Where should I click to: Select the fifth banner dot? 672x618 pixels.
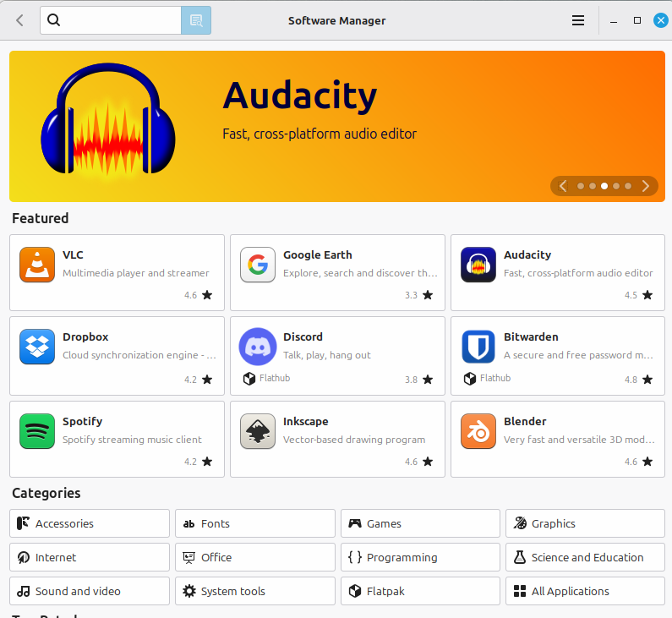pyautogui.click(x=628, y=186)
